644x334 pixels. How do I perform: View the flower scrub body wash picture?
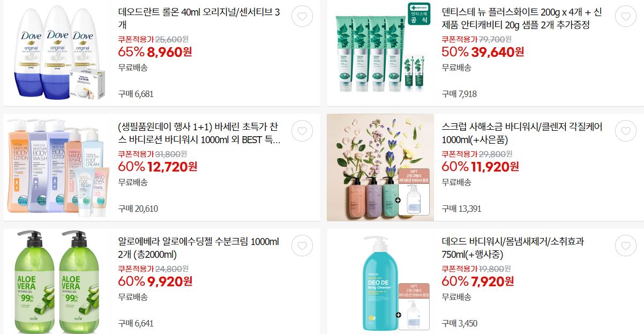(x=380, y=167)
